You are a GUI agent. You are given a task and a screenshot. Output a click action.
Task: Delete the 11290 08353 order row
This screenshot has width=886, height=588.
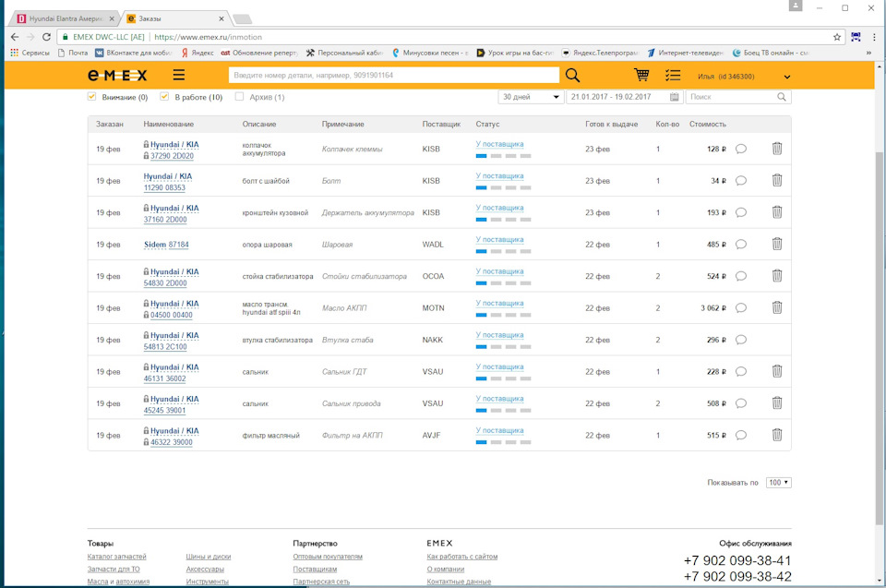coord(777,180)
